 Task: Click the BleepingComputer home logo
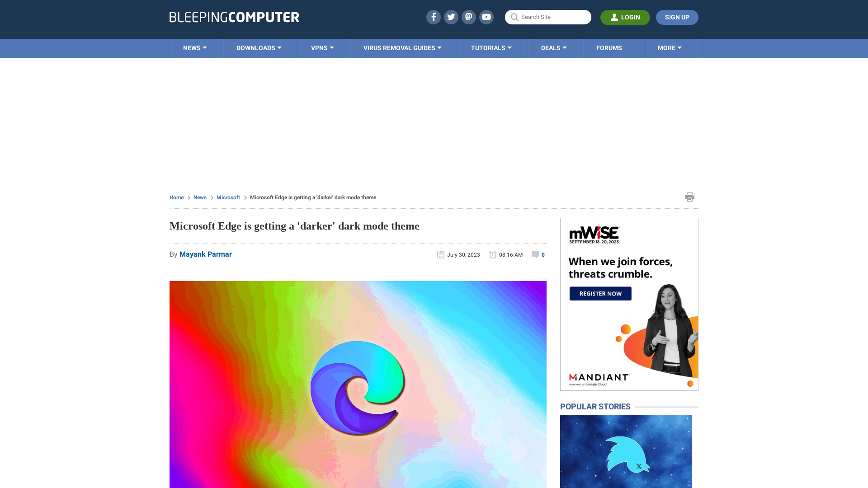click(x=234, y=17)
